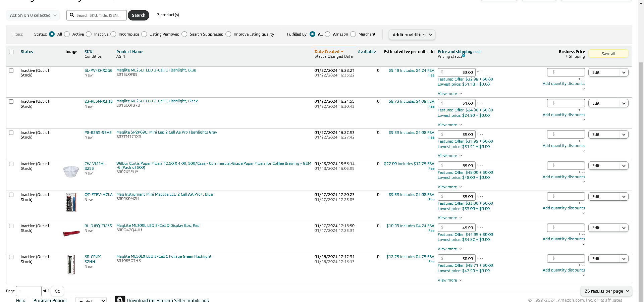Click the Go page button

[57, 291]
